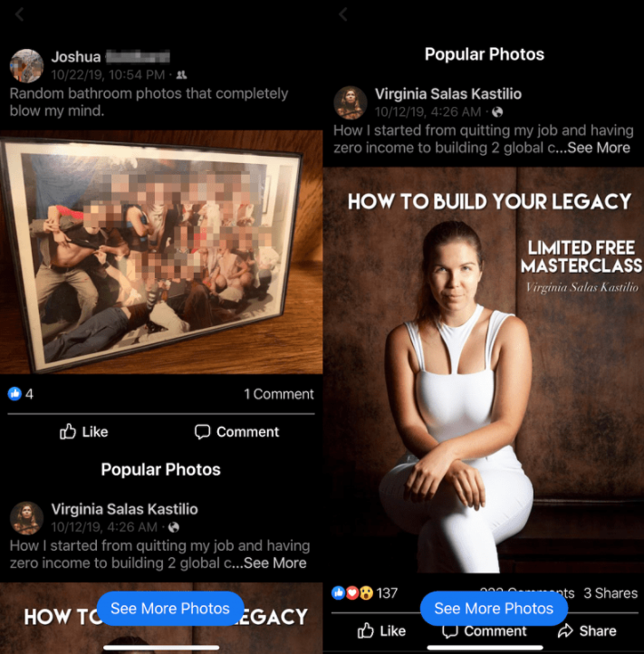Screen dimensions: 644x654
Task: Comment on Joshua's photo post
Action: 237,432
